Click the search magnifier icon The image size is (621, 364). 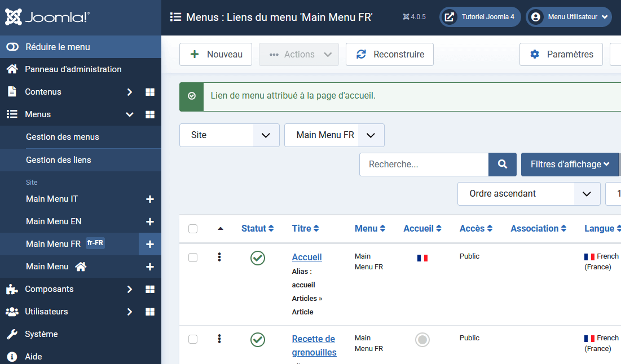click(x=502, y=164)
